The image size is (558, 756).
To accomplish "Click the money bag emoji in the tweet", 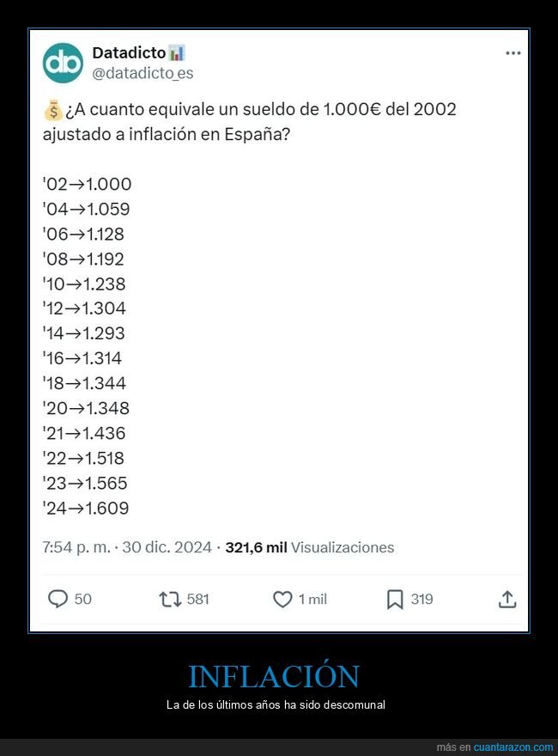I will pyautogui.click(x=52, y=108).
